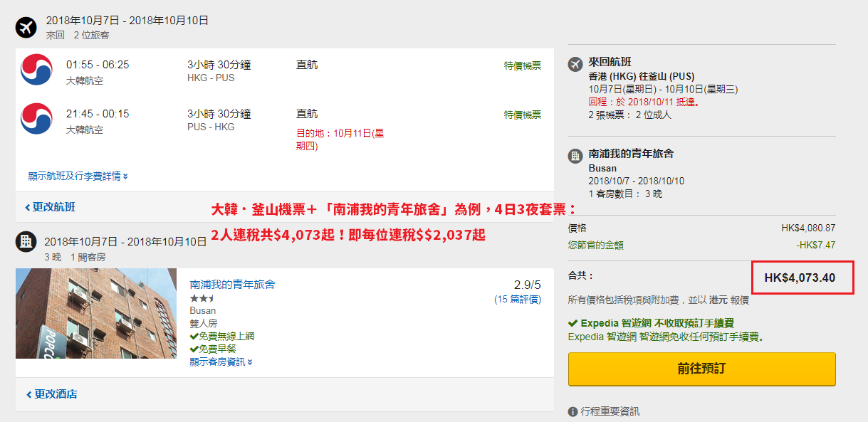This screenshot has height=422, width=868.
Task: Click the 2.9/5 hotel rating
Action: point(528,284)
